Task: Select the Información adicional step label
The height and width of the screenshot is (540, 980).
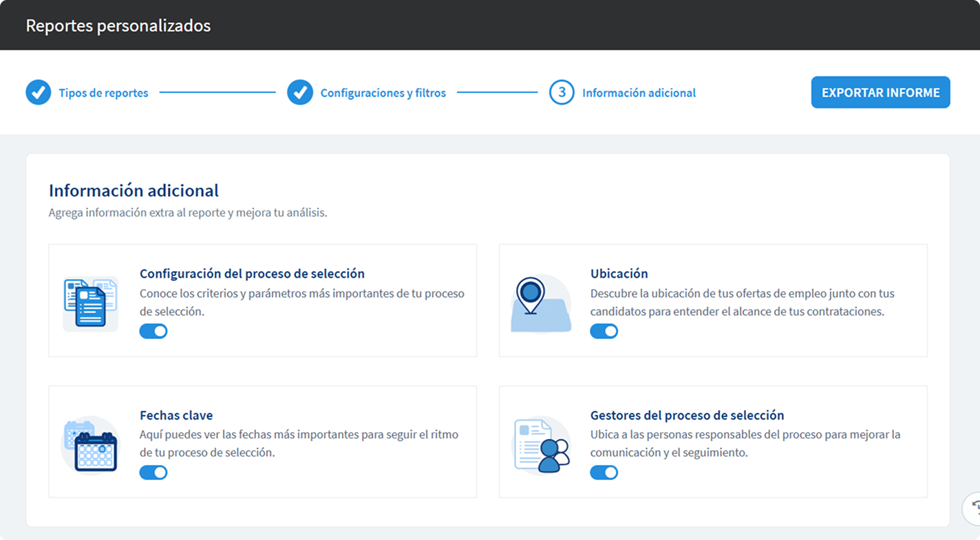Action: 639,92
